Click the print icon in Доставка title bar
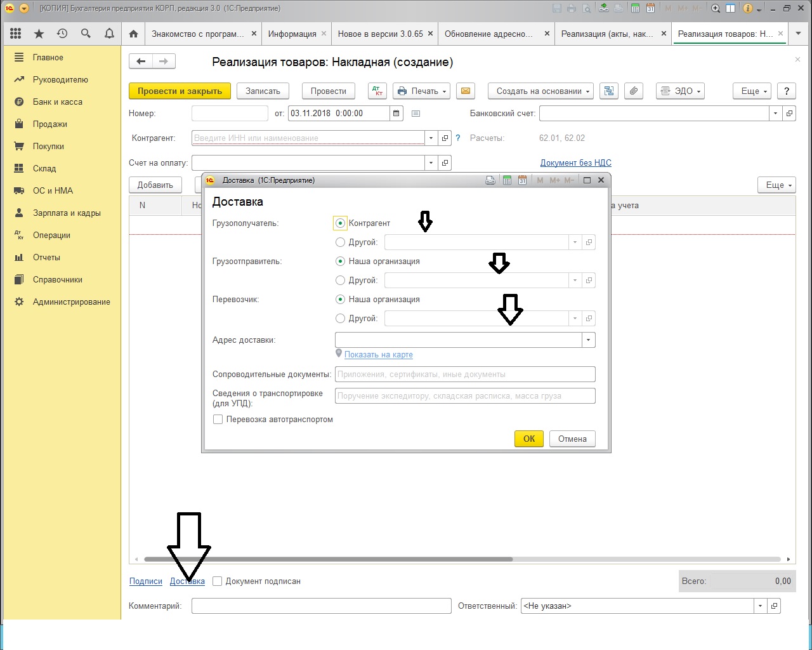Viewport: 812px width, 650px height. click(x=490, y=180)
